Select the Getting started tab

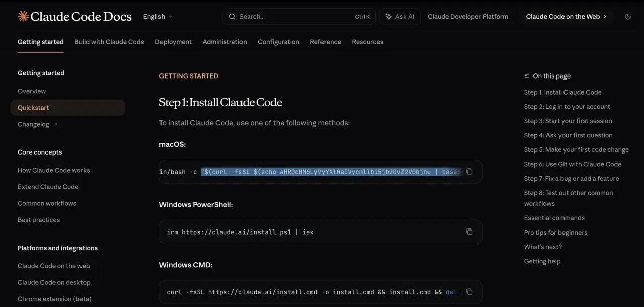click(x=41, y=42)
